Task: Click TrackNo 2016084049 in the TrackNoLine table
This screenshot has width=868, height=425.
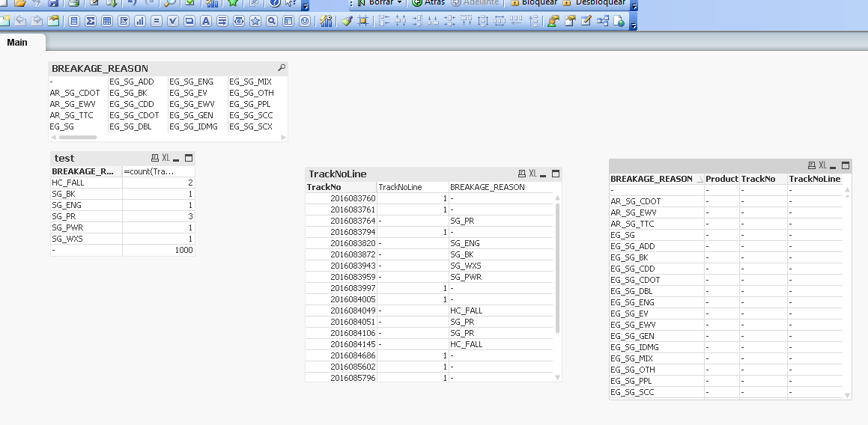Action: [x=353, y=311]
